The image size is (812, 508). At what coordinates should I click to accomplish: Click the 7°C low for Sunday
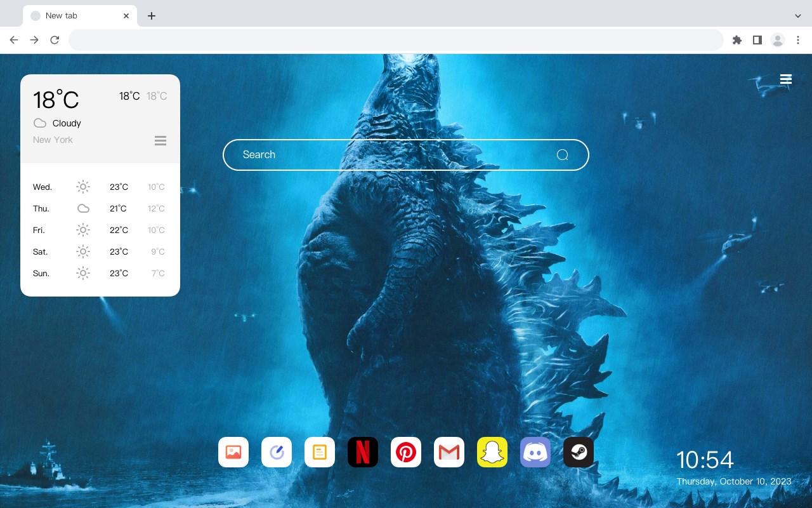tap(158, 273)
